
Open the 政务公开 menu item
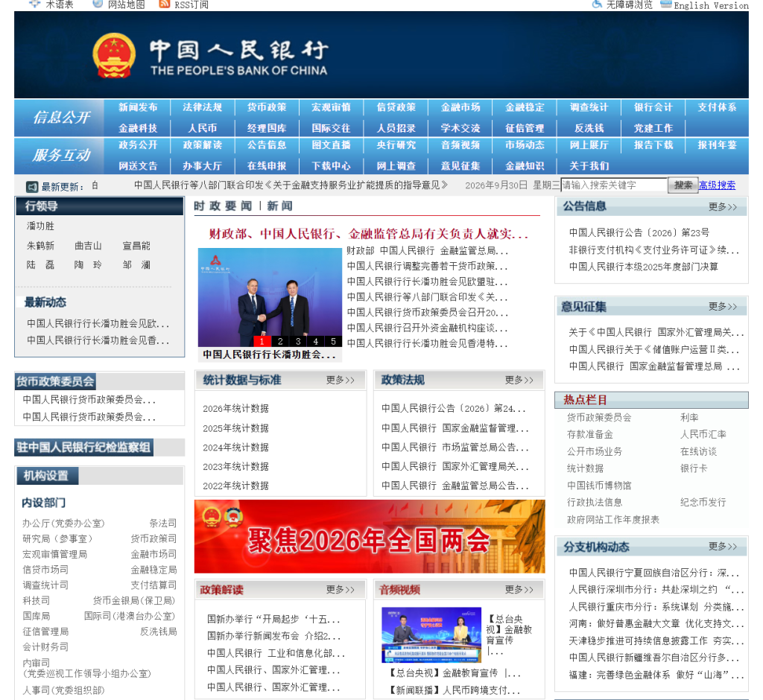pyautogui.click(x=138, y=145)
